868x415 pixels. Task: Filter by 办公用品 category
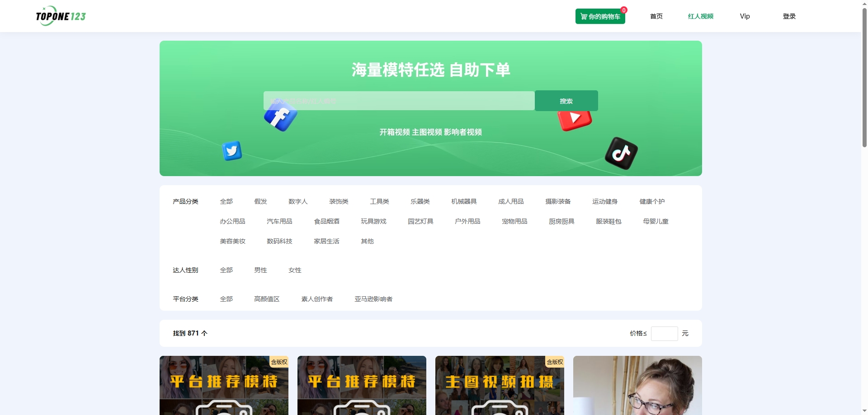232,221
